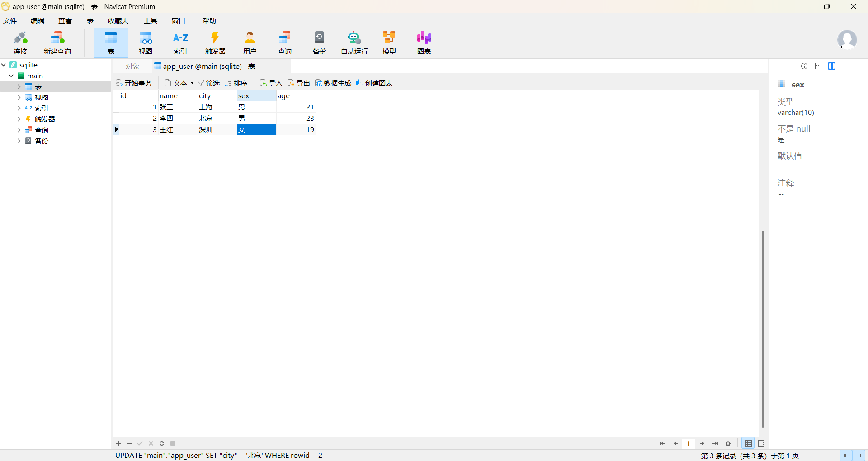Collapse the sqlite connection node
The height and width of the screenshot is (461, 868).
click(4, 65)
